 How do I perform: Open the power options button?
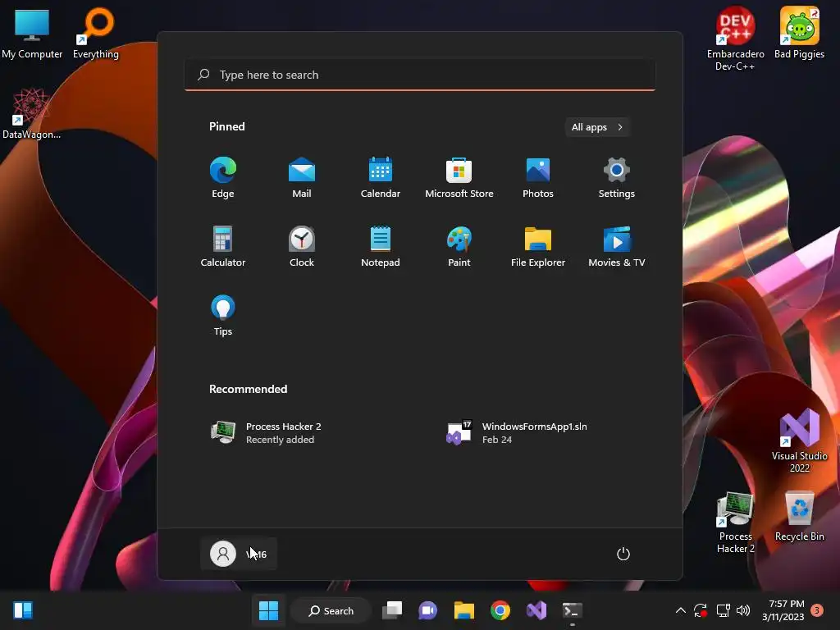[623, 554]
